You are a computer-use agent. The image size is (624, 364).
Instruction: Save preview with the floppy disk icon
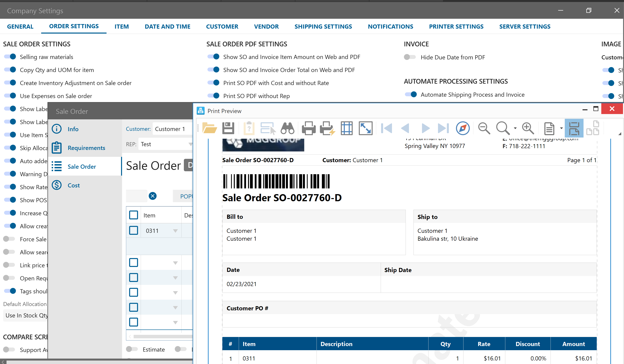point(228,128)
